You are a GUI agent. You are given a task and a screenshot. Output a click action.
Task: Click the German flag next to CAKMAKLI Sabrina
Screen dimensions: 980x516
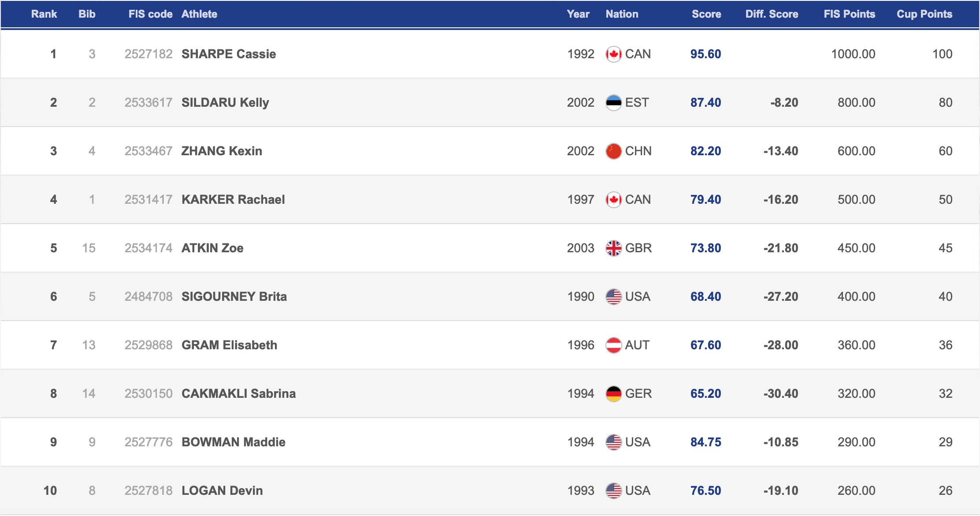click(614, 393)
